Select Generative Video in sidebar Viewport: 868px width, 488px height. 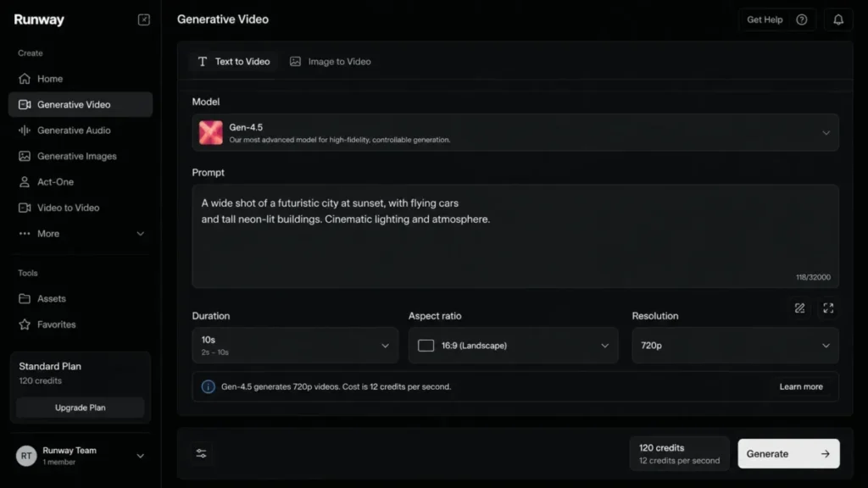(81, 104)
